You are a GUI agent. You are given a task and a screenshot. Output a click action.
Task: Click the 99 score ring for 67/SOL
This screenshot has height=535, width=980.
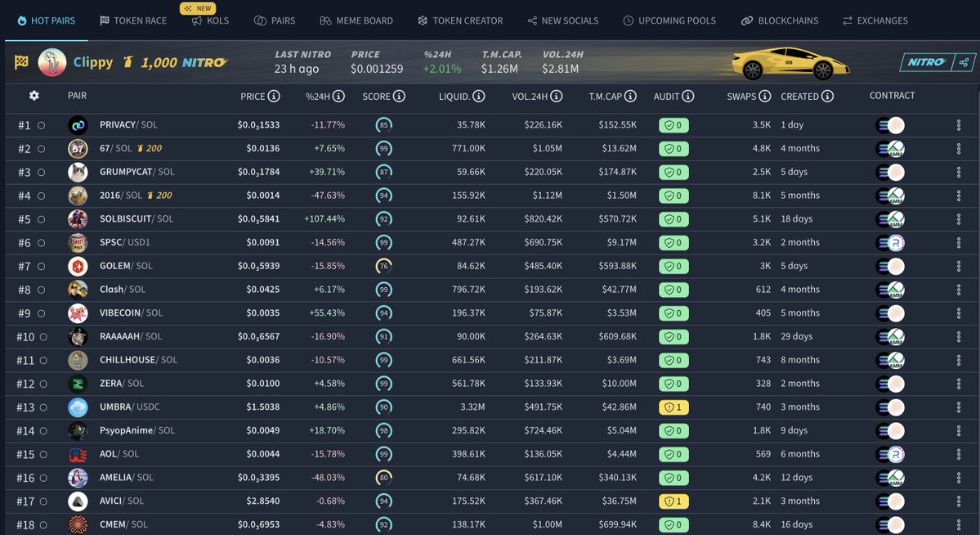click(x=384, y=148)
